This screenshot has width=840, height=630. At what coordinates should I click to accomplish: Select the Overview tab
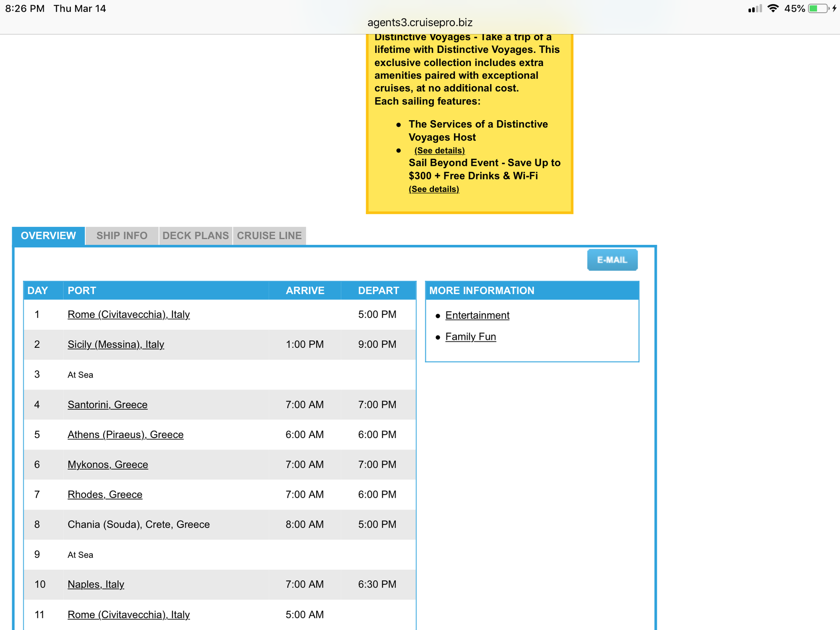(x=48, y=236)
